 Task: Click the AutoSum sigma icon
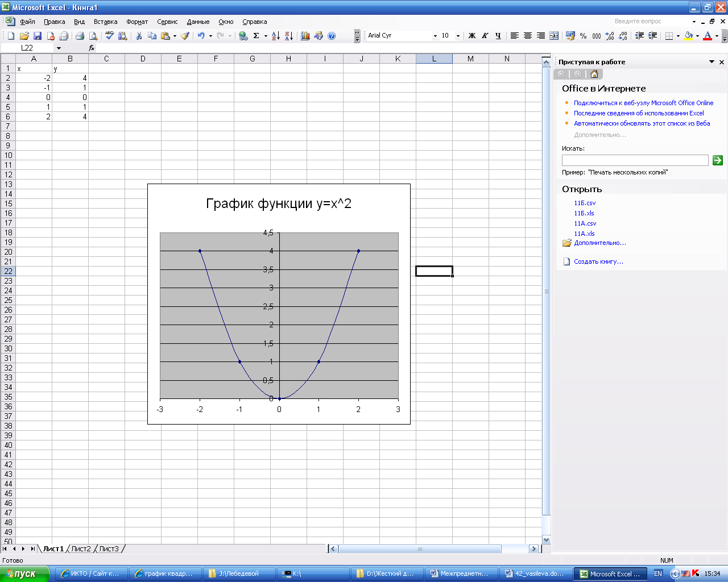(257, 36)
